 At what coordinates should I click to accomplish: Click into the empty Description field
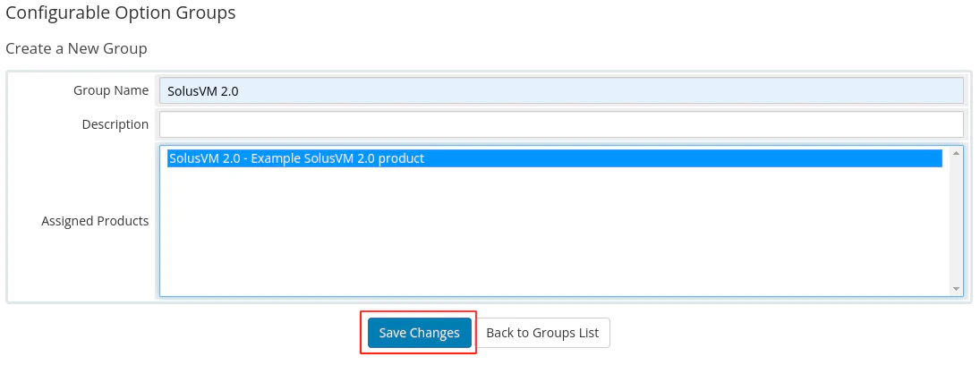pos(561,124)
